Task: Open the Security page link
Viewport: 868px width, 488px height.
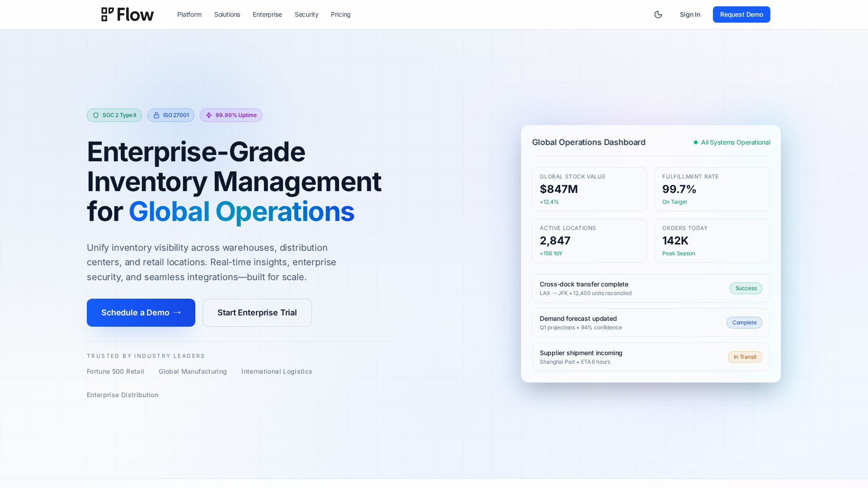Action: pos(307,14)
